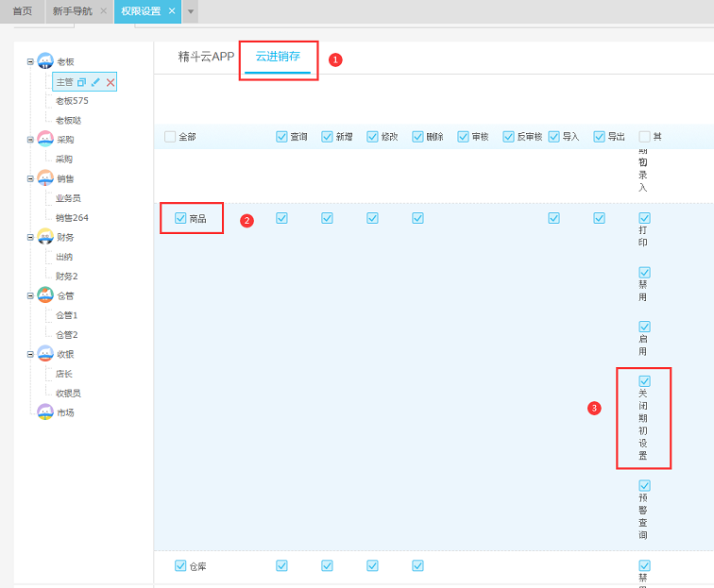Open the tab list dropdown arrow
This screenshot has width=714, height=588.
(191, 11)
